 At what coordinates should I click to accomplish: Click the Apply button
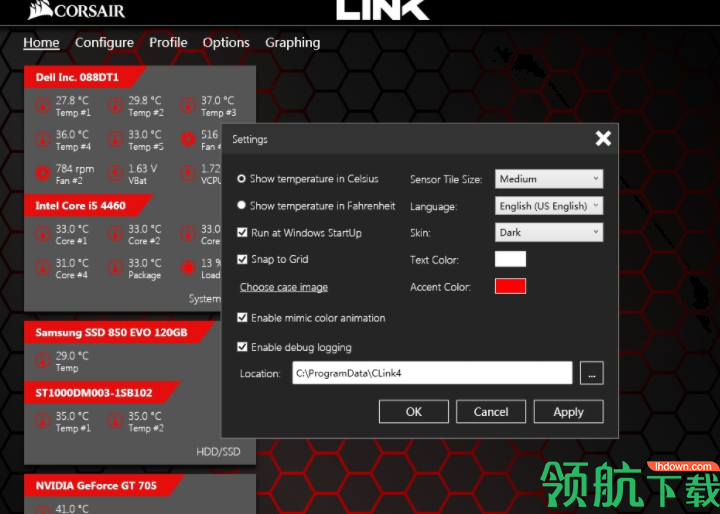click(x=568, y=412)
